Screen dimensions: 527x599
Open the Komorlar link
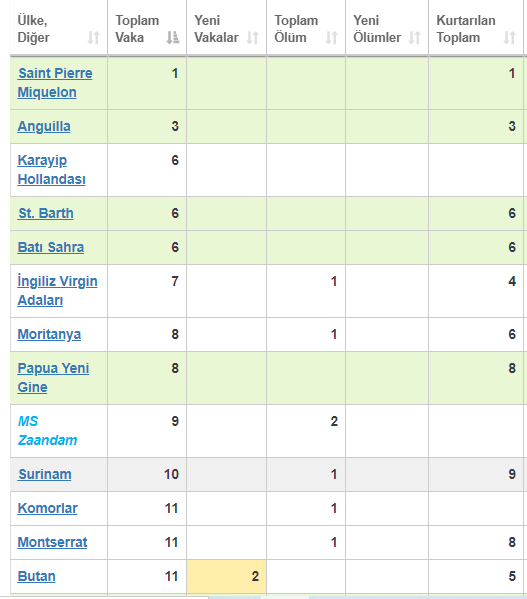pyautogui.click(x=48, y=508)
